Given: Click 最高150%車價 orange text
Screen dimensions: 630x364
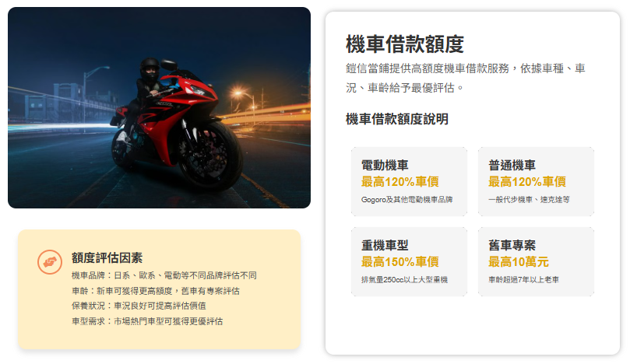Looking at the screenshot, I should (400, 262).
